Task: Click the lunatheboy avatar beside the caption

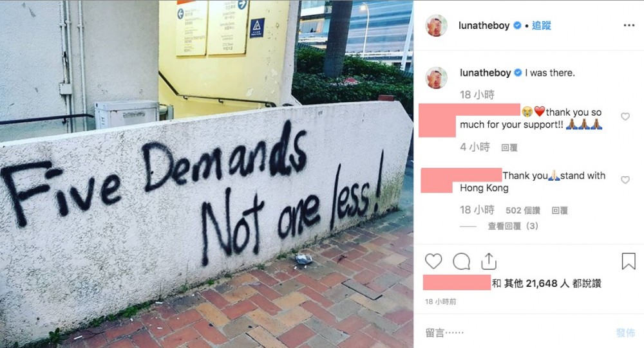Action: (436, 78)
